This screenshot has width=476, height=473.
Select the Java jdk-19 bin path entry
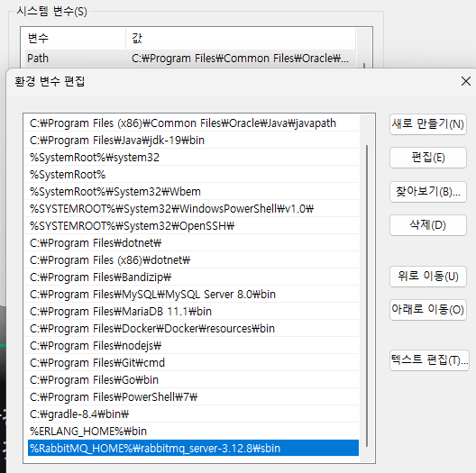click(191, 141)
